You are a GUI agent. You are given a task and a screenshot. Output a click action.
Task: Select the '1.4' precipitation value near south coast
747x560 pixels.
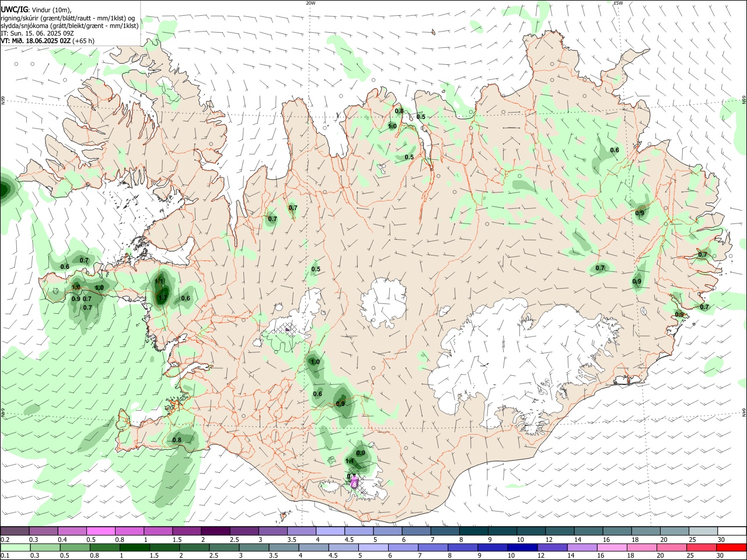click(350, 461)
